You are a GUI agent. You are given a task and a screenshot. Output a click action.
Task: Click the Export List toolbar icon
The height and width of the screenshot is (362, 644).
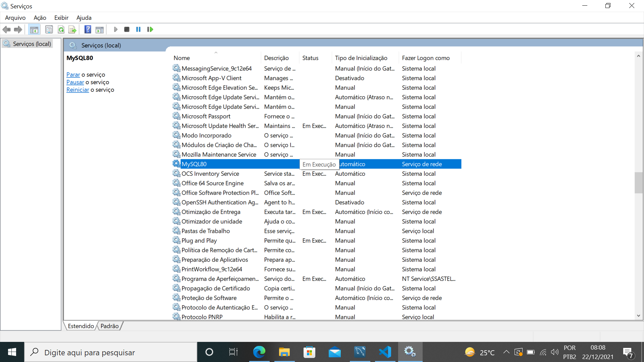coord(72,29)
